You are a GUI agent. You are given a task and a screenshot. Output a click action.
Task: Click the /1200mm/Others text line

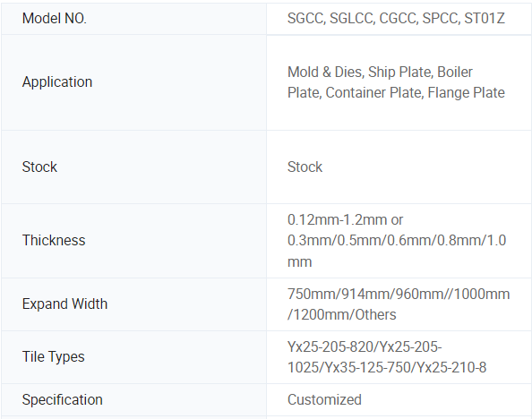click(x=341, y=314)
